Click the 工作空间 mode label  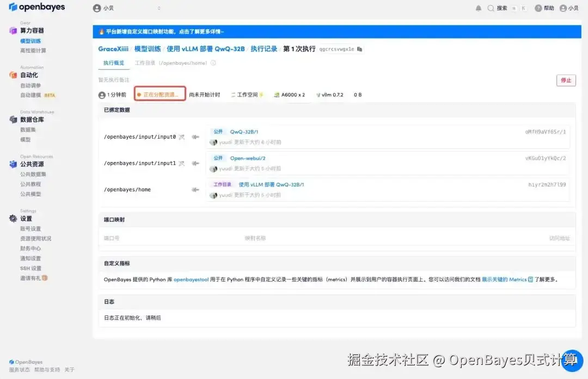[x=247, y=95]
